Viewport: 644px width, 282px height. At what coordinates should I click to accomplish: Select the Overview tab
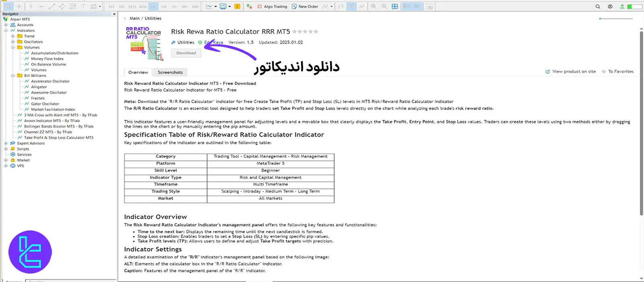138,73
